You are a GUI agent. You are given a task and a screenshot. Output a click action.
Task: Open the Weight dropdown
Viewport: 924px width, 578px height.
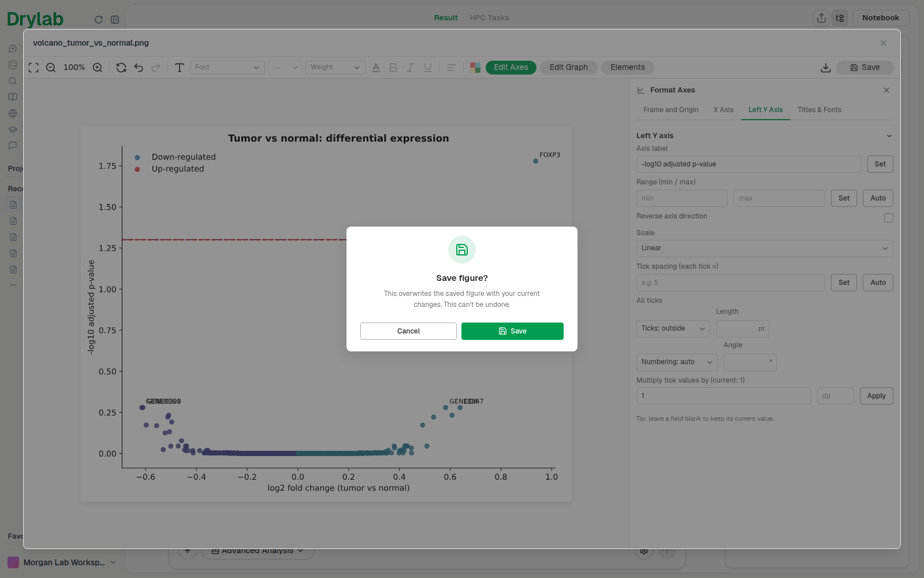pyautogui.click(x=336, y=68)
